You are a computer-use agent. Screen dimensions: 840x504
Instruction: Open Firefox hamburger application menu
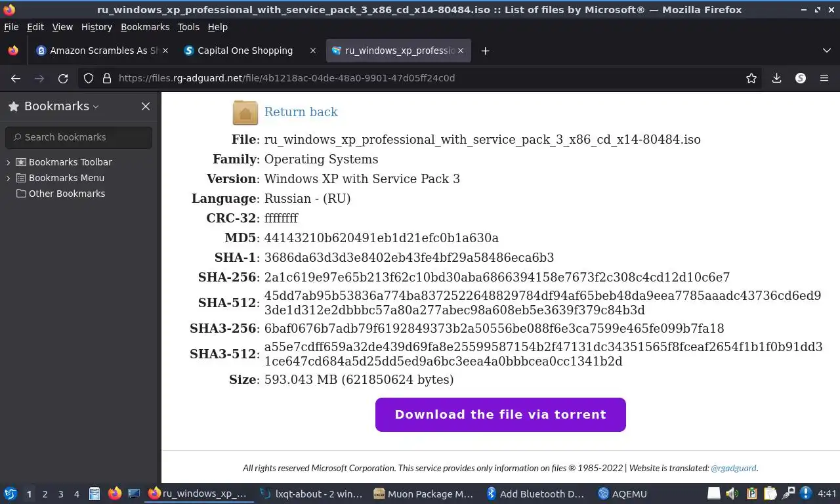pyautogui.click(x=824, y=78)
